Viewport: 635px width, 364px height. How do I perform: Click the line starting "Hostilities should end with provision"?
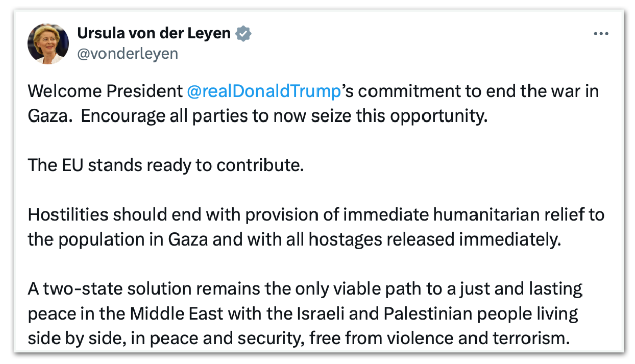315,214
